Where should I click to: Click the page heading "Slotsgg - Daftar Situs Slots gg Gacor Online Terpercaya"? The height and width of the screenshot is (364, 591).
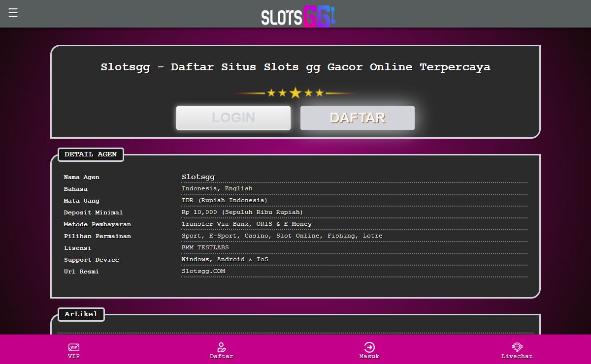(x=295, y=67)
